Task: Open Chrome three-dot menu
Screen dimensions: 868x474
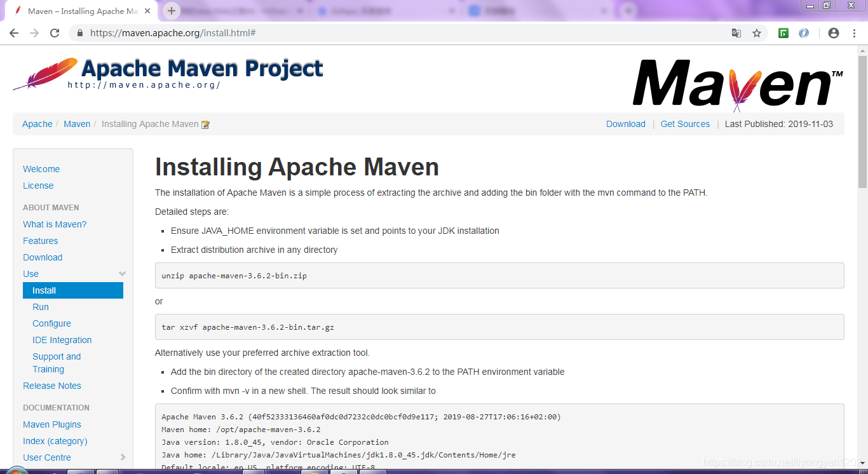Action: click(855, 33)
